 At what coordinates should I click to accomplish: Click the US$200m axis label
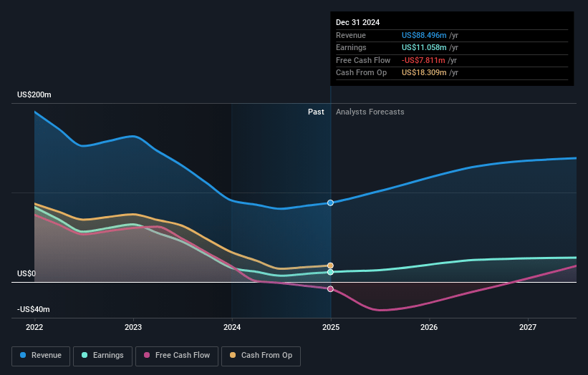pos(34,94)
